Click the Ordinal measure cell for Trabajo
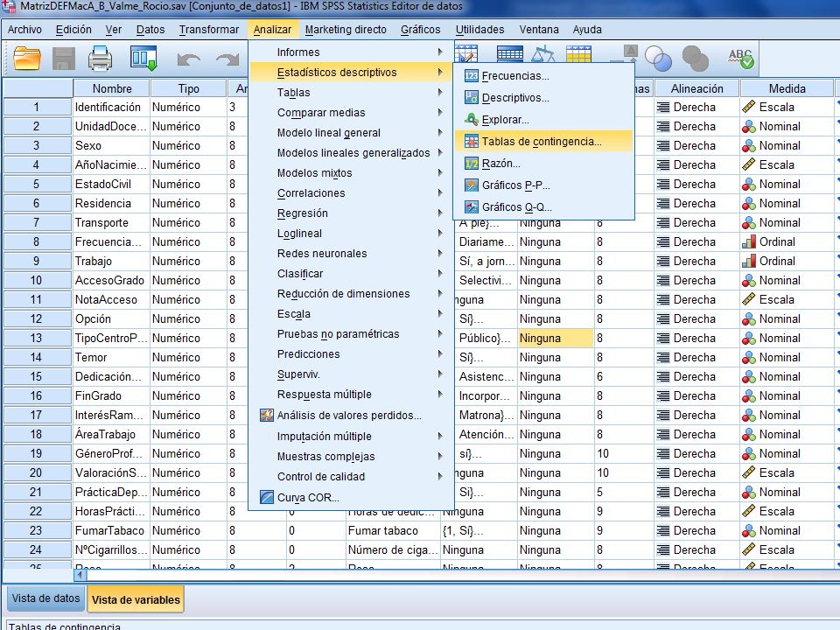Screen dimensions: 840x630 click(787, 261)
